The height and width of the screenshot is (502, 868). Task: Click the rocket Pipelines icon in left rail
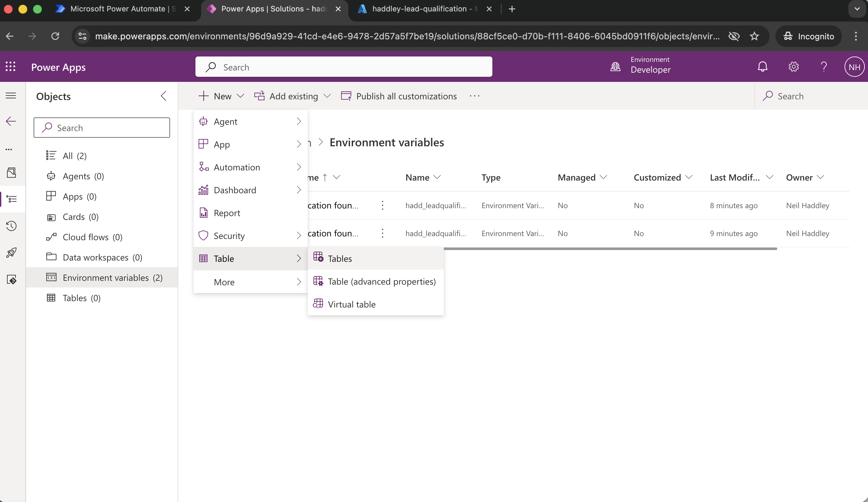11,253
